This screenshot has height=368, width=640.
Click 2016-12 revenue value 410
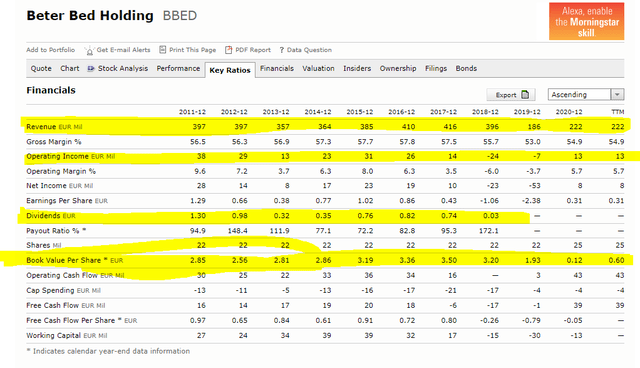click(x=408, y=127)
